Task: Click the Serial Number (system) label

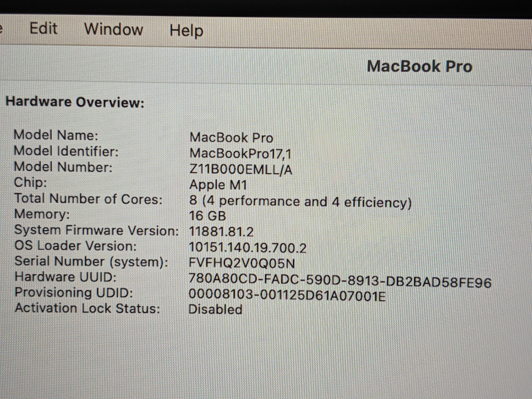Action: point(91,261)
